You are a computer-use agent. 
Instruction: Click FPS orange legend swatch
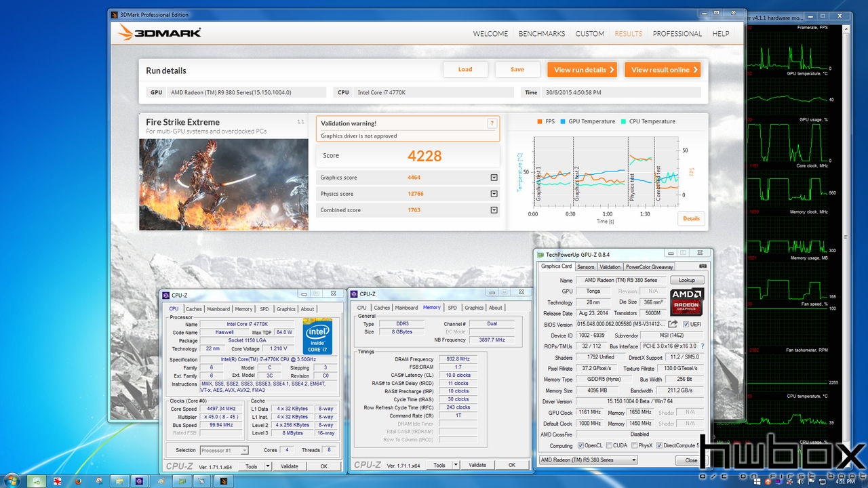click(540, 121)
